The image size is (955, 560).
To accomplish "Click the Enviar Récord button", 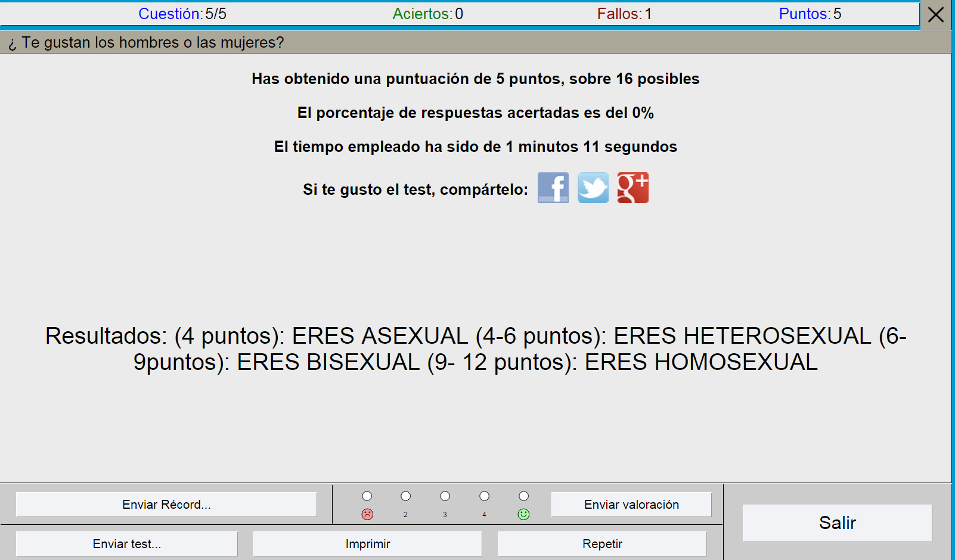I will pyautogui.click(x=166, y=505).
